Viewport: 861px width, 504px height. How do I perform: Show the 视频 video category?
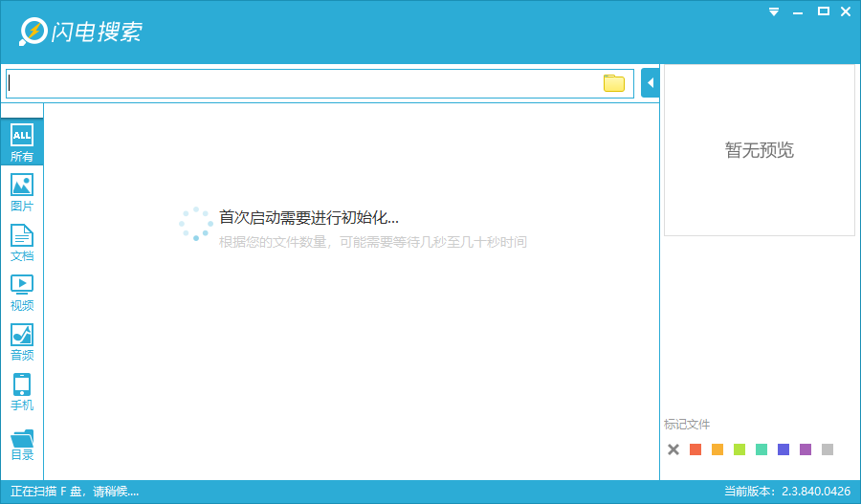22,293
